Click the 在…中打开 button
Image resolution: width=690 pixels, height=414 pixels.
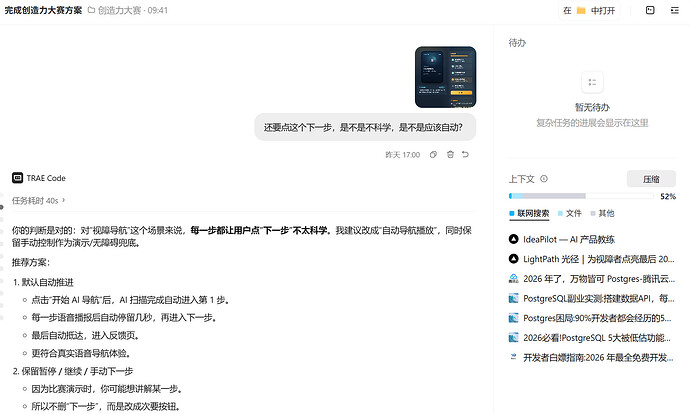(589, 11)
